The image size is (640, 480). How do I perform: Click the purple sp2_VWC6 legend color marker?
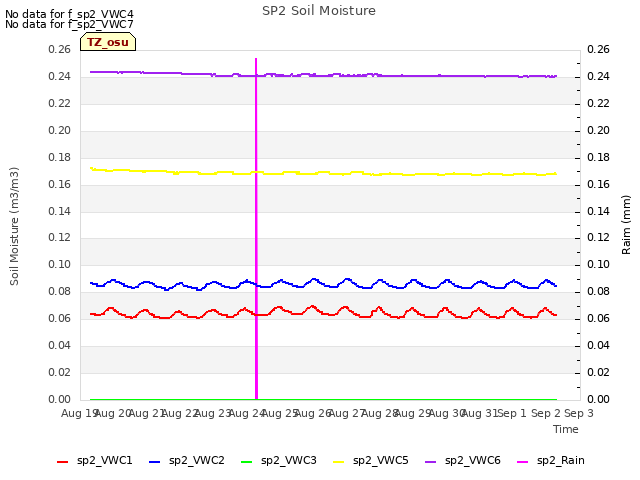[x=431, y=462]
